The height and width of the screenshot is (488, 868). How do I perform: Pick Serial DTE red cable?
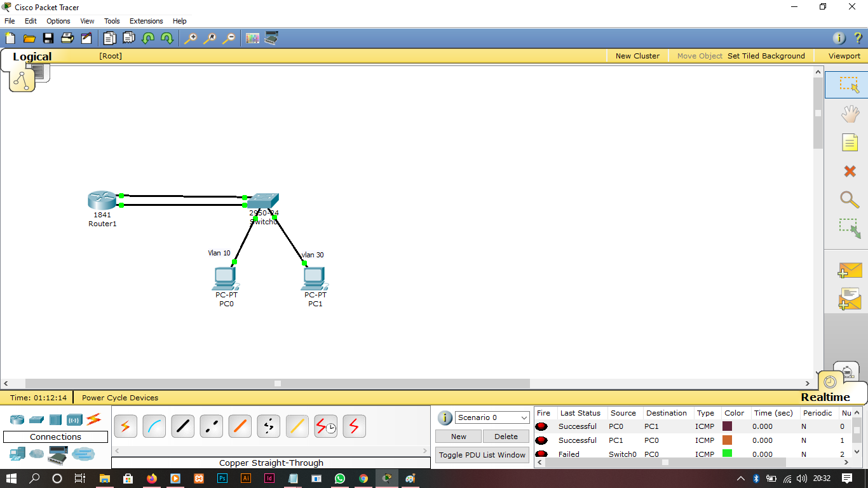click(x=354, y=426)
